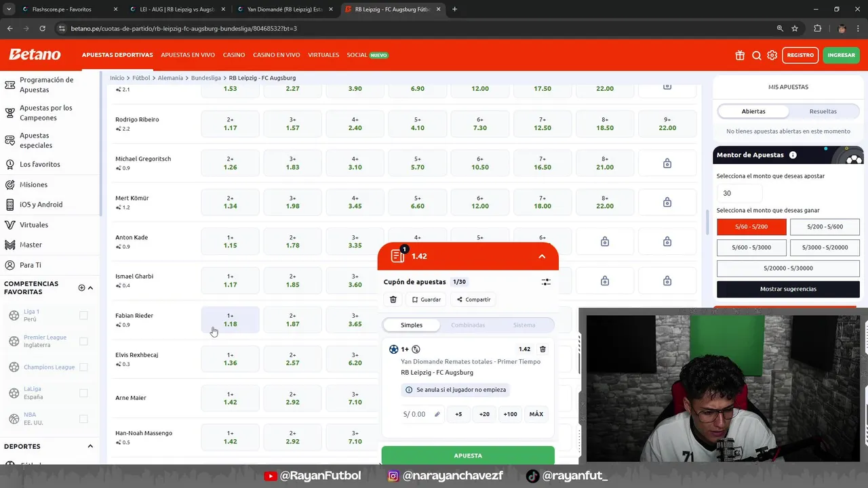Screen dimensions: 868x488
Task: Collapse the Deportes section
Action: (x=90, y=447)
